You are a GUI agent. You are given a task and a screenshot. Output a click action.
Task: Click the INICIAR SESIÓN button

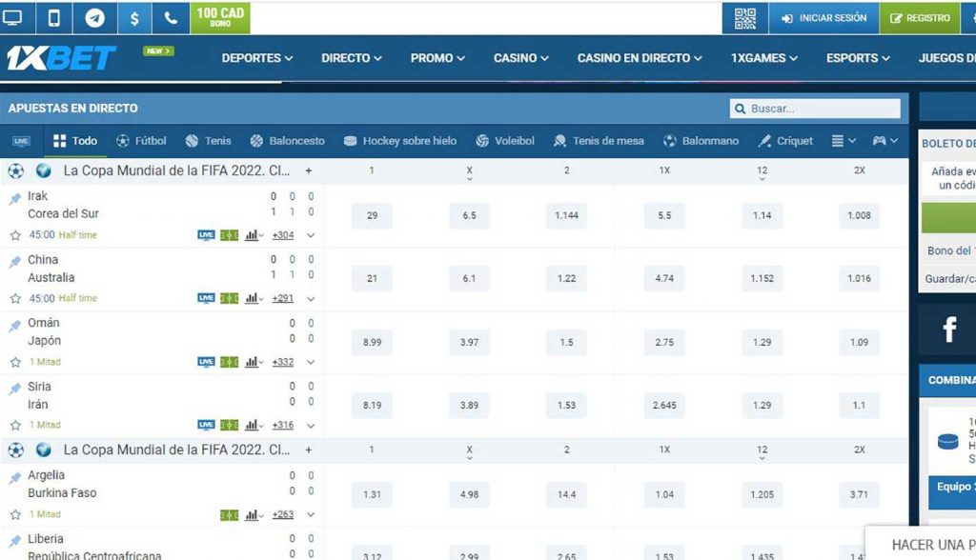[823, 18]
